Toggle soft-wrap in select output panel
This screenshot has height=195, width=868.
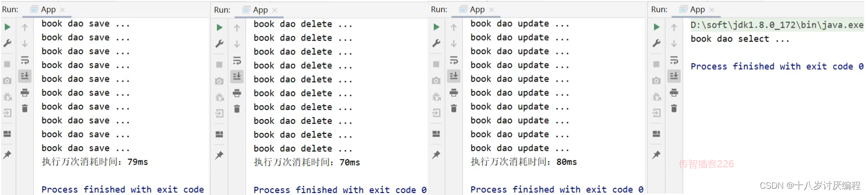674,60
